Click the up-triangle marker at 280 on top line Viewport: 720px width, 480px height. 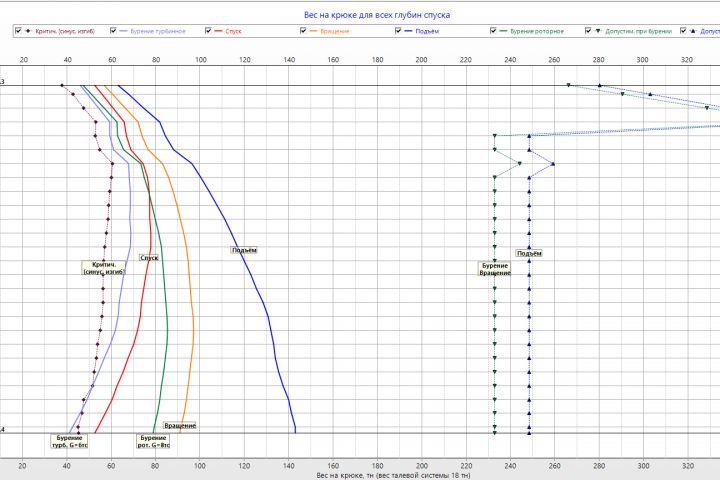[x=599, y=85]
